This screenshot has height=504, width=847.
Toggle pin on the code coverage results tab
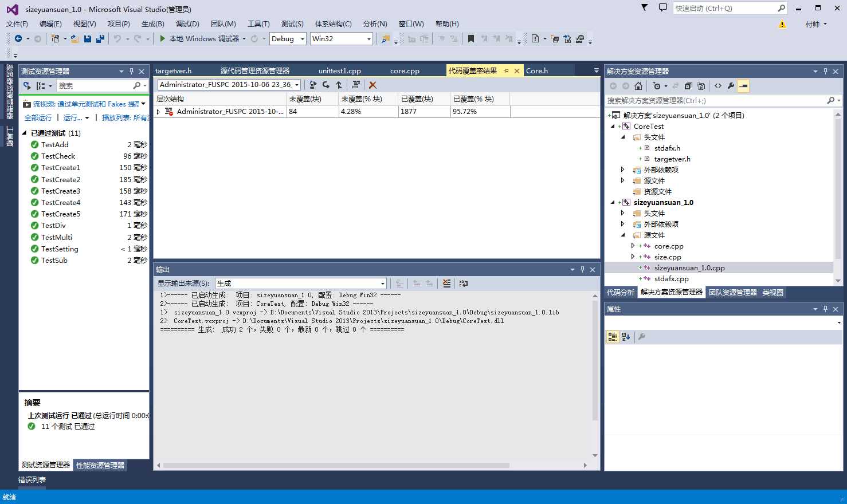(x=506, y=71)
